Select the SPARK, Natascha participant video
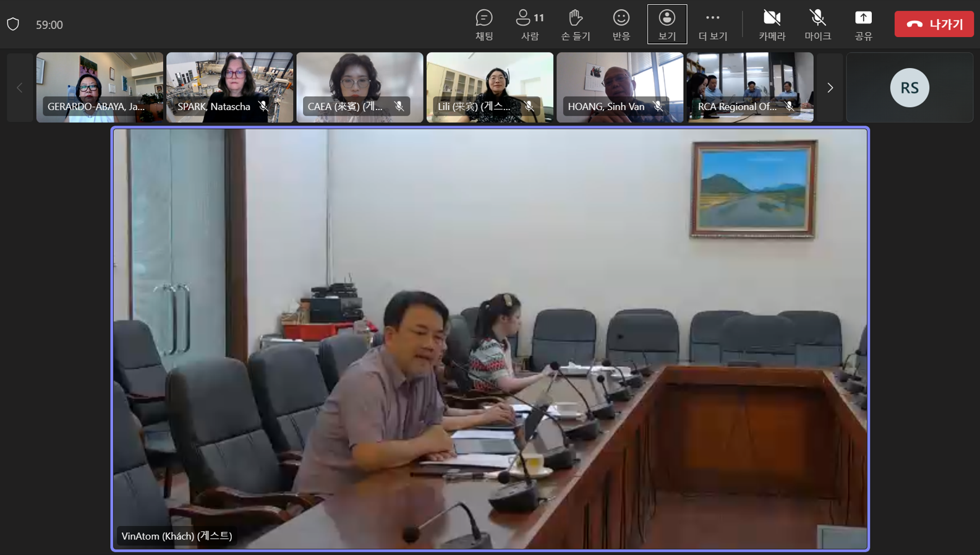980x555 pixels. click(230, 87)
